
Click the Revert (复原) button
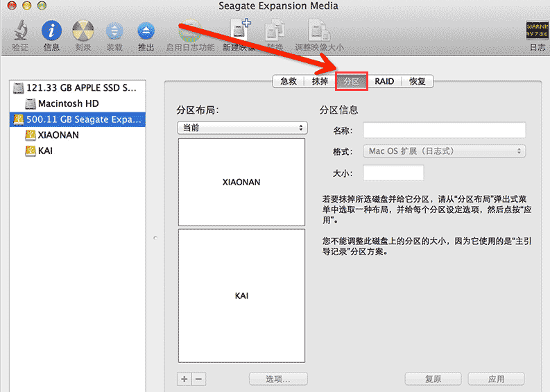tap(433, 379)
